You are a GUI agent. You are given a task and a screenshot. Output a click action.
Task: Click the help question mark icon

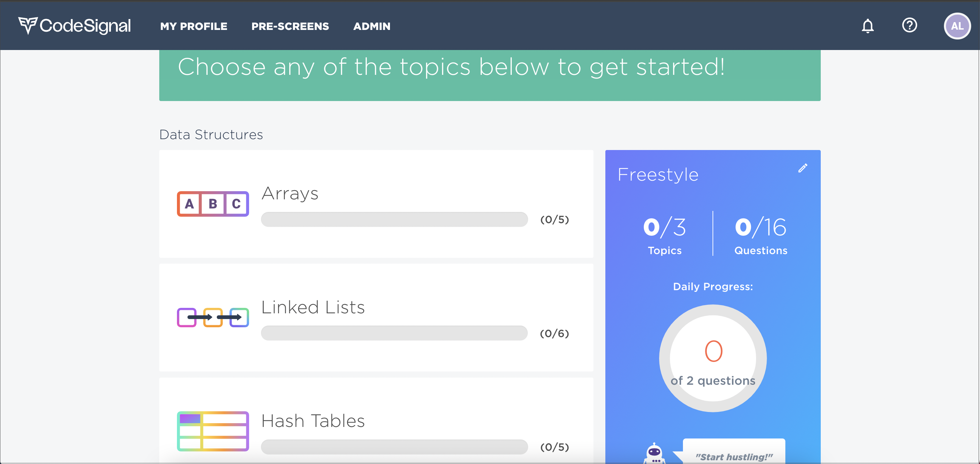pyautogui.click(x=909, y=26)
